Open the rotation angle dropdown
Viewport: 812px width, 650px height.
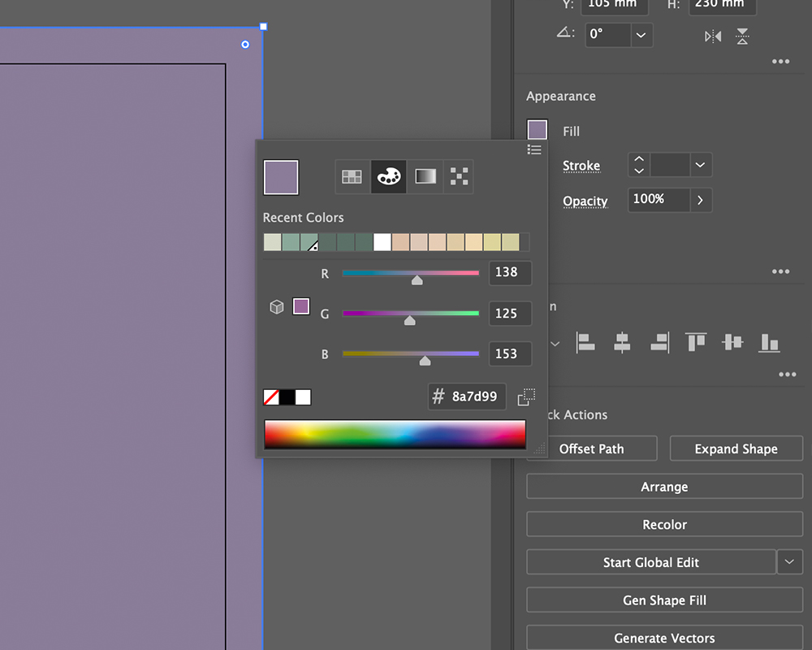pyautogui.click(x=641, y=35)
